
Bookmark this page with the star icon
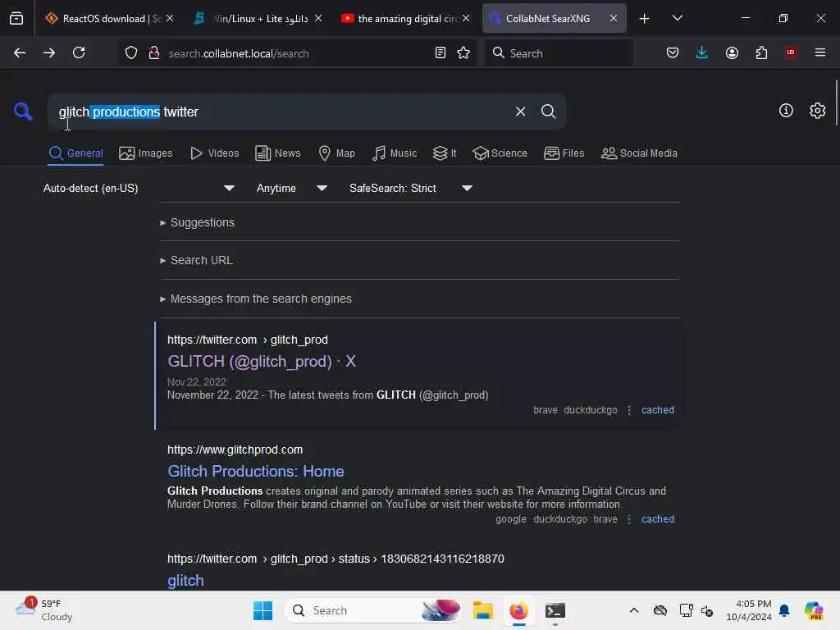coord(463,52)
